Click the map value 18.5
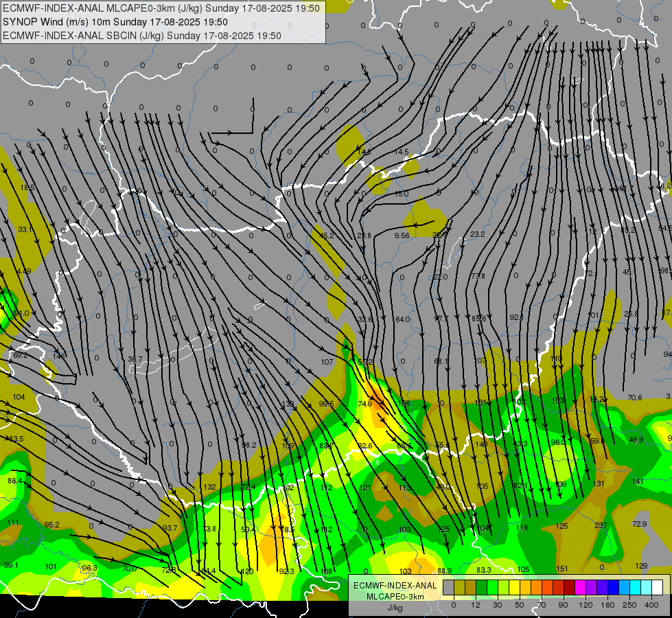 (27, 187)
